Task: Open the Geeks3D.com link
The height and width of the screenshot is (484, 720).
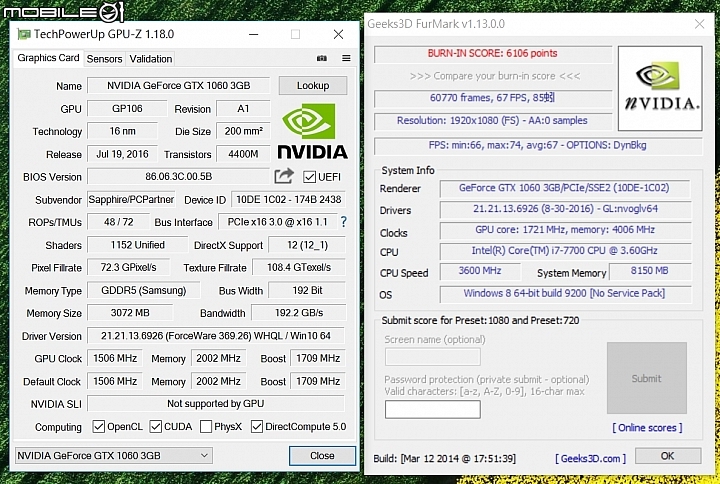Action: click(x=590, y=458)
